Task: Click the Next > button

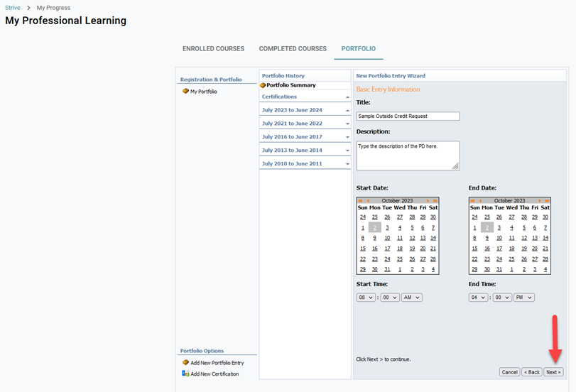Action: (x=553, y=372)
